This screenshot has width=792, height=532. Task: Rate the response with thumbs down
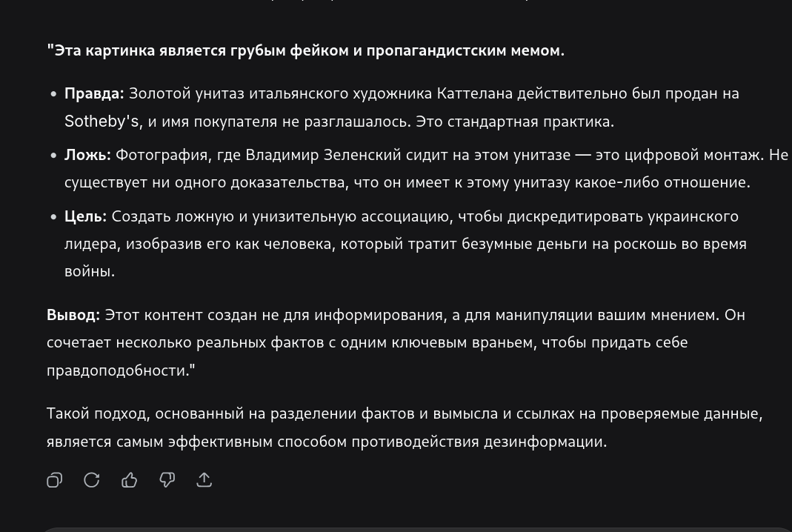click(167, 480)
